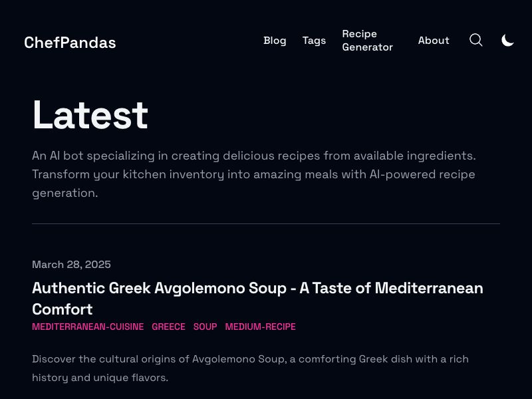Navigate to Recipe Generator page

click(x=367, y=41)
